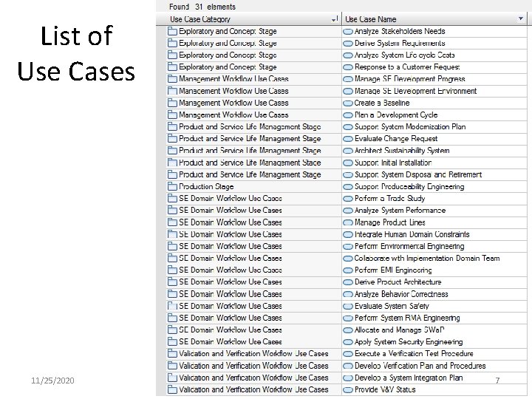Toggle the sort arrow in Use Case Category header
The width and height of the screenshot is (532, 399).
pyautogui.click(x=335, y=20)
